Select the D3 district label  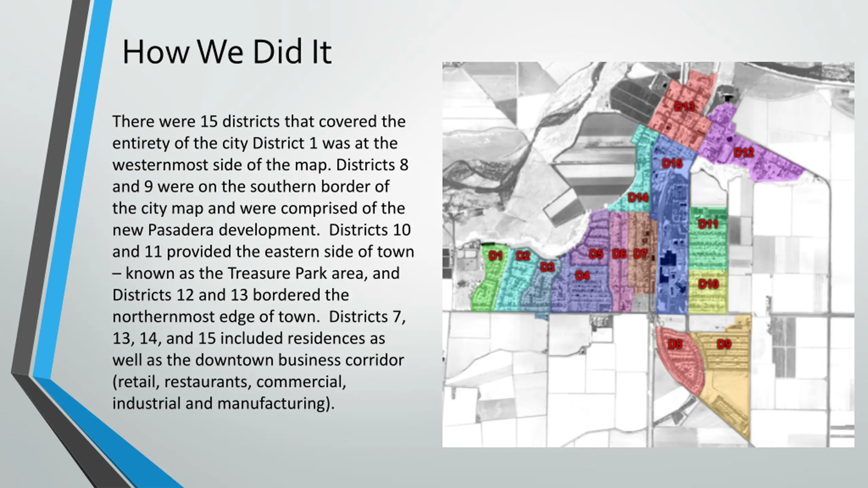point(547,267)
